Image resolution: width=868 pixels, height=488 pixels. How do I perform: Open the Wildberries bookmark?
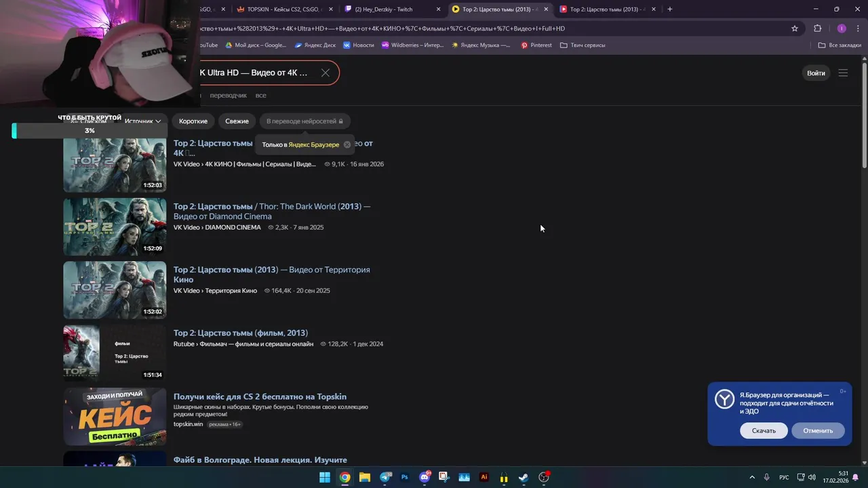tap(412, 45)
